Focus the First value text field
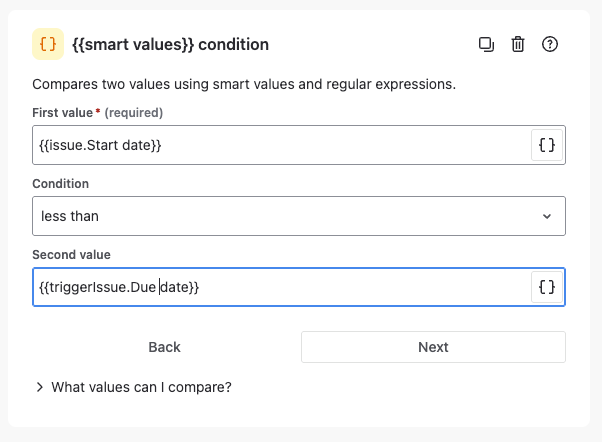Viewport: 602px width, 442px height. pyautogui.click(x=280, y=145)
